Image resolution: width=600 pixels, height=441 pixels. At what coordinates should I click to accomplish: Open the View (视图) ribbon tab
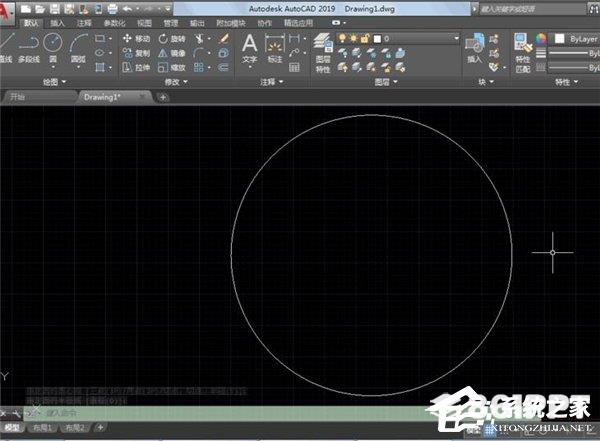144,23
